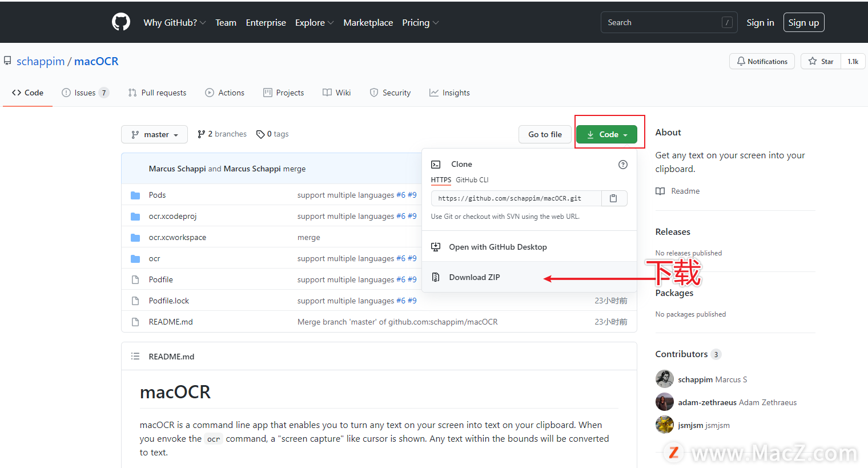Toggle the green Code dropdown button
The height and width of the screenshot is (468, 868).
606,134
